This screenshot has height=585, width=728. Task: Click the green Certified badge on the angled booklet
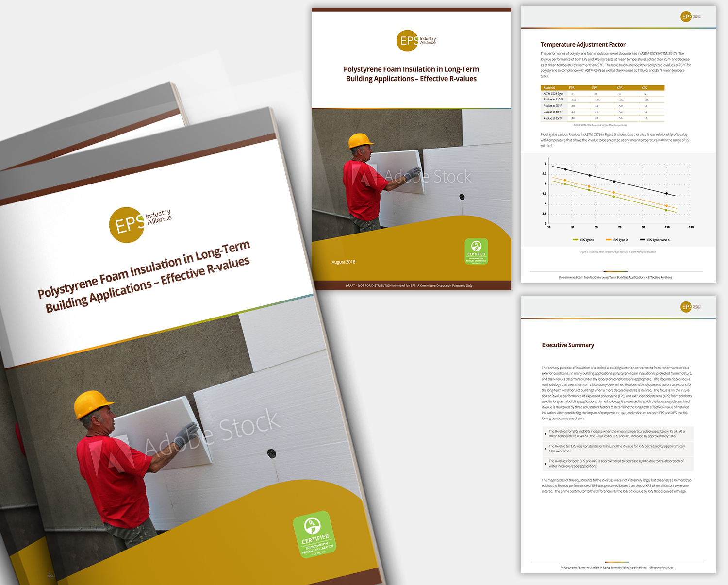[315, 535]
